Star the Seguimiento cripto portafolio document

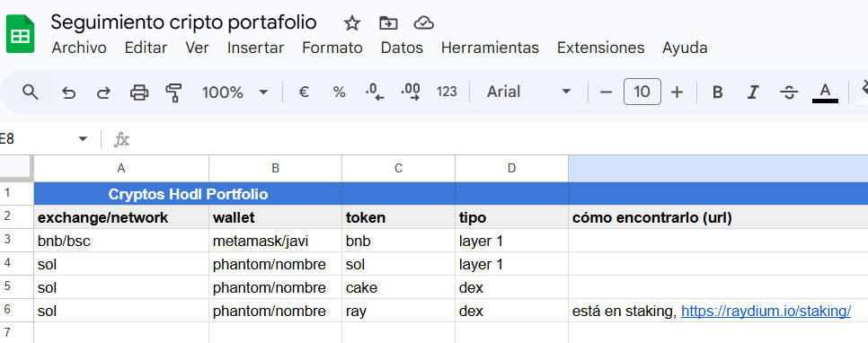coord(352,23)
